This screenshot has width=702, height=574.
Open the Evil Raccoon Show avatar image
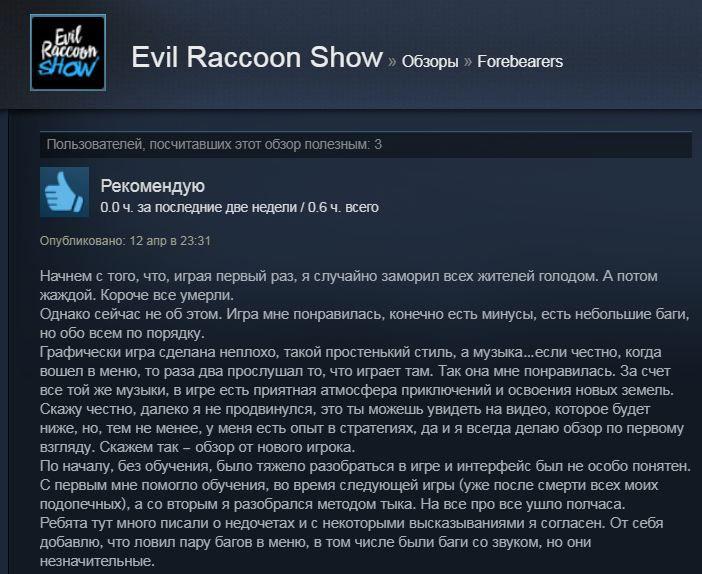pyautogui.click(x=68, y=53)
